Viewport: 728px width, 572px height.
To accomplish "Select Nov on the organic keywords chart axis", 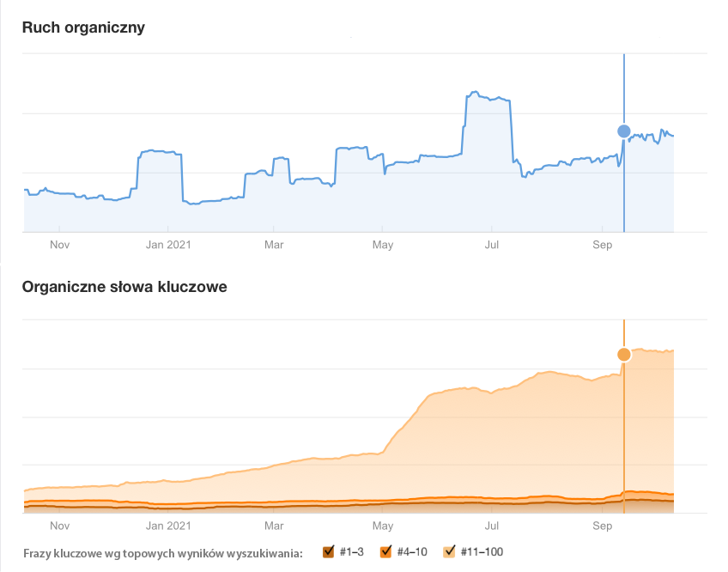I will (x=59, y=525).
